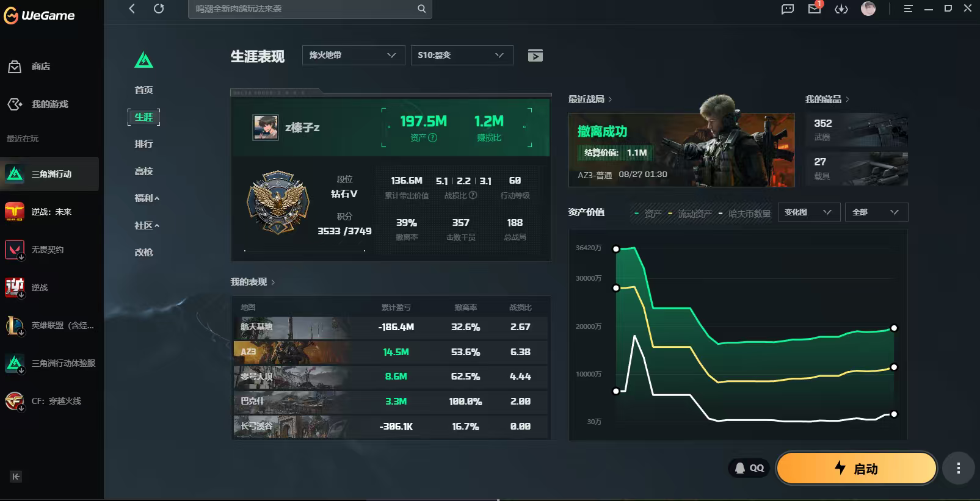Open 商店 store in the sidebar

pyautogui.click(x=29, y=67)
